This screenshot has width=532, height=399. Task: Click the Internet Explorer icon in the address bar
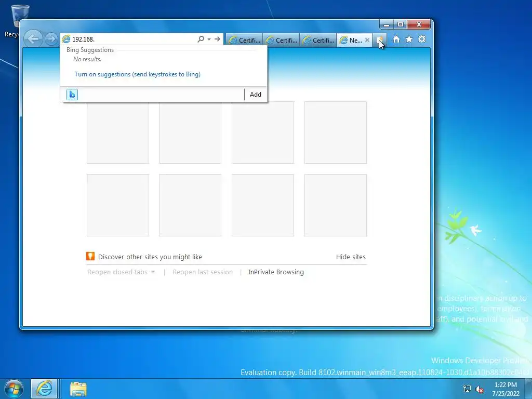(66, 39)
